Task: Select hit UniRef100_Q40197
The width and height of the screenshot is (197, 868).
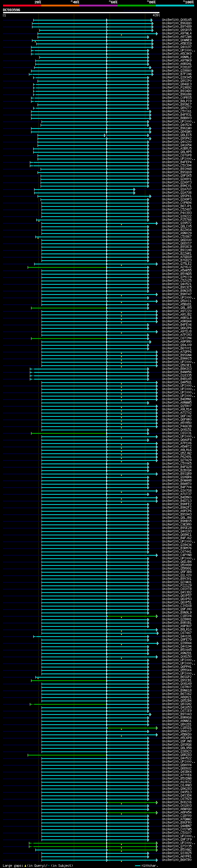Action: click(x=177, y=47)
